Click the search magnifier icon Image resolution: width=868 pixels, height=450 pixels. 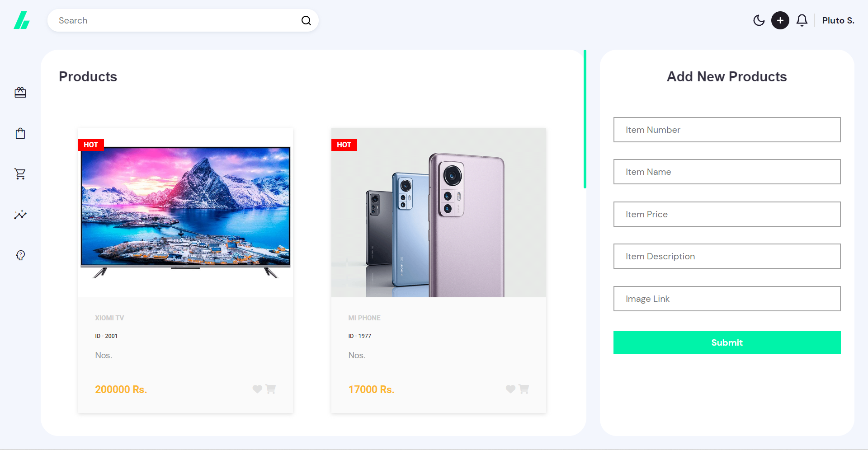pos(306,20)
